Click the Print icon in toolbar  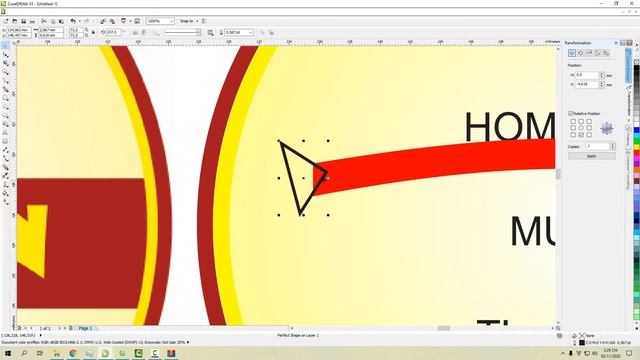pyautogui.click(x=32, y=21)
